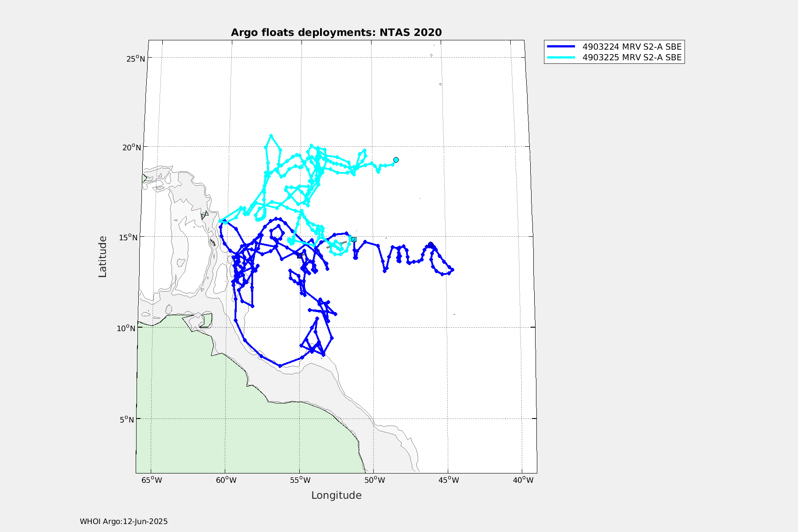Click the 50°W longitude tick label

click(x=374, y=480)
